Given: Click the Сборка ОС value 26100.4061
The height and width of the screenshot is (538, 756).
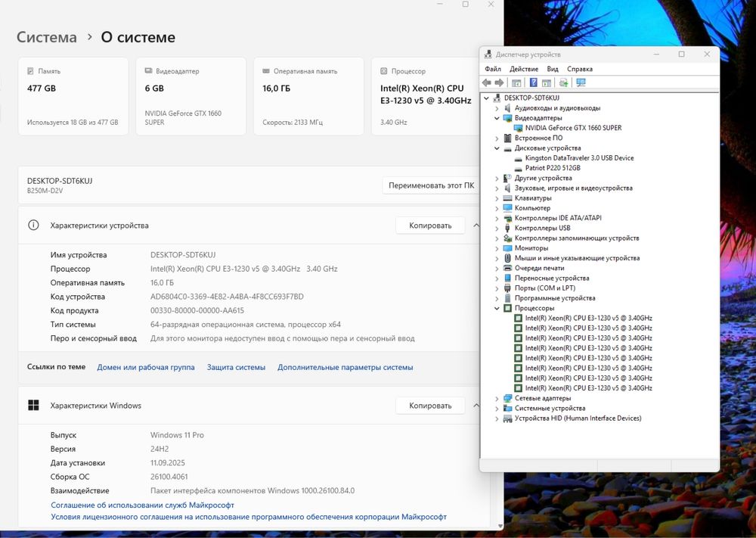Looking at the screenshot, I should point(169,477).
